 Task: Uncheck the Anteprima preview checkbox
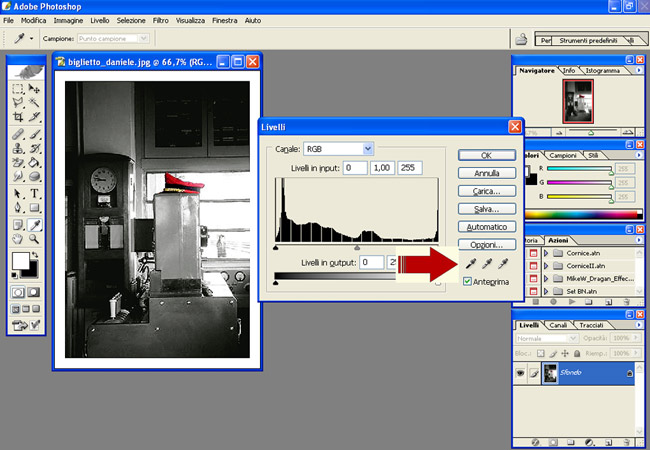tap(468, 282)
